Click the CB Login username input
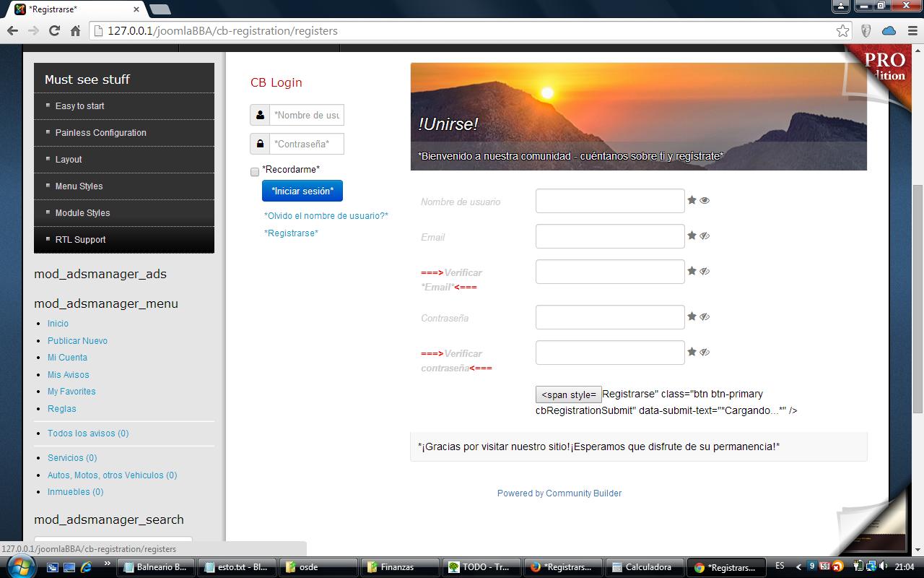The image size is (924, 578). tap(307, 115)
